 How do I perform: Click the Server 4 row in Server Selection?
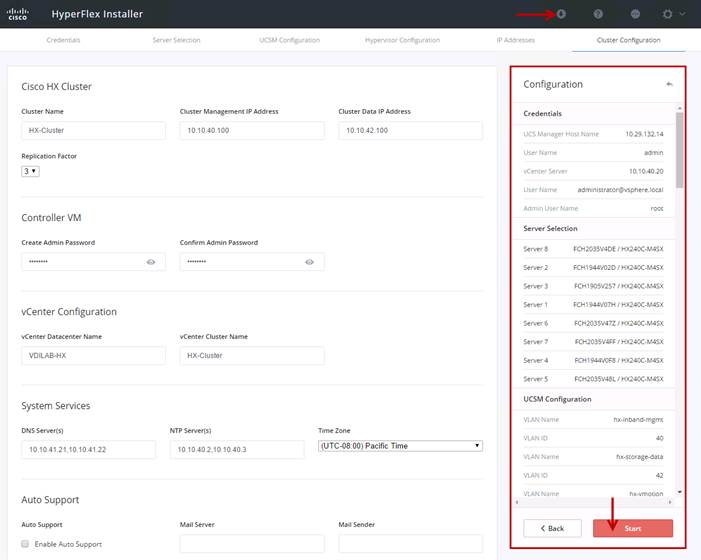[x=593, y=360]
